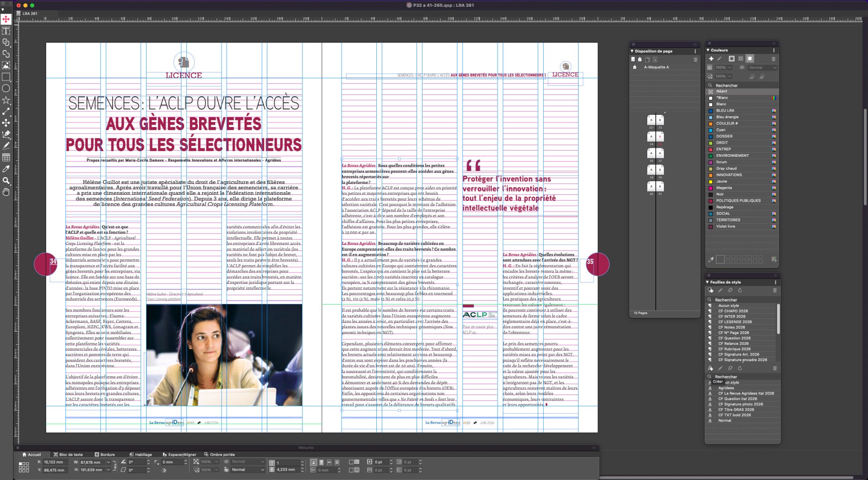Set vertical text alignment to centered
Image resolution: width=868 pixels, height=480 pixels.
[321, 462]
